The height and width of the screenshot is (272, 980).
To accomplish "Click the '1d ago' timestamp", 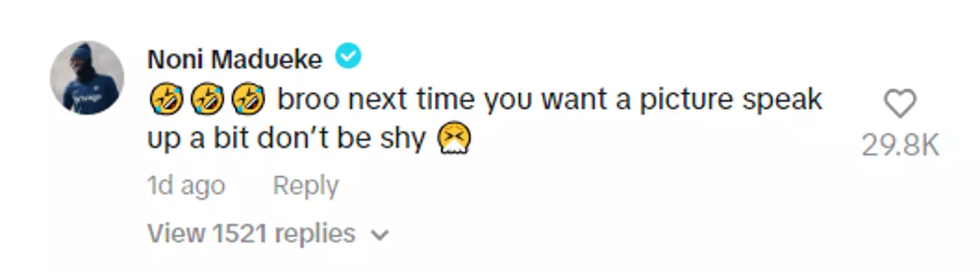I will pyautogui.click(x=186, y=186).
